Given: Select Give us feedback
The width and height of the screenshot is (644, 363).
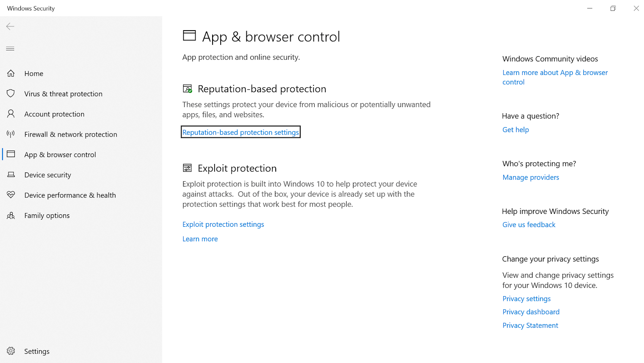Looking at the screenshot, I should point(528,224).
